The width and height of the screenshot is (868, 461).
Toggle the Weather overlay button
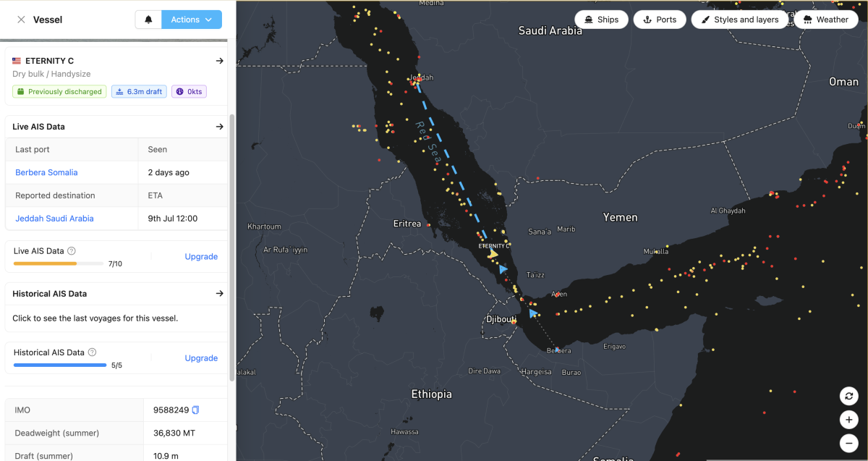(825, 20)
